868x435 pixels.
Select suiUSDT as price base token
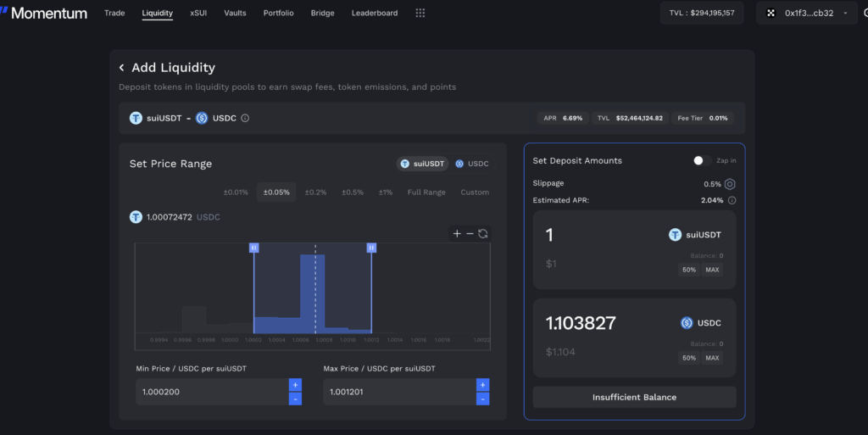(423, 164)
